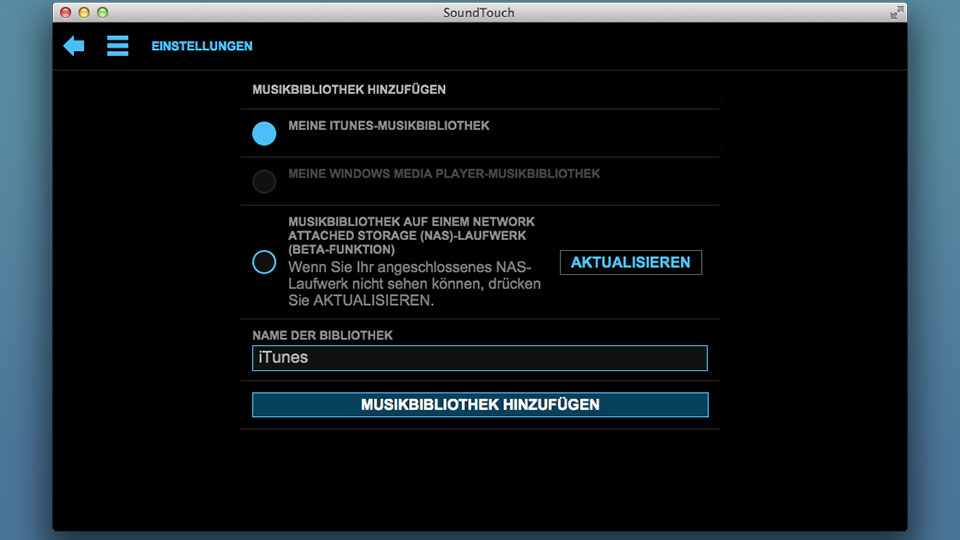Click the blue back arrow icon
The width and height of the screenshot is (960, 540).
[74, 46]
